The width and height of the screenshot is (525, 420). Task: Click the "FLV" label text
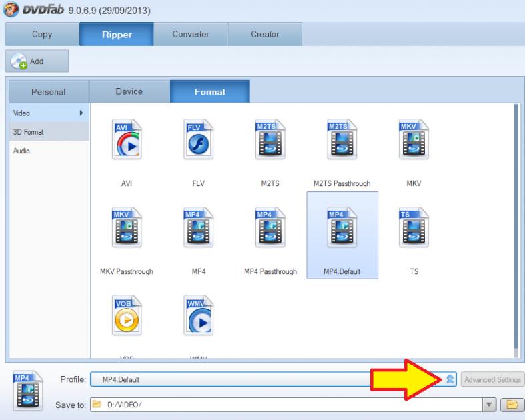[x=199, y=183]
